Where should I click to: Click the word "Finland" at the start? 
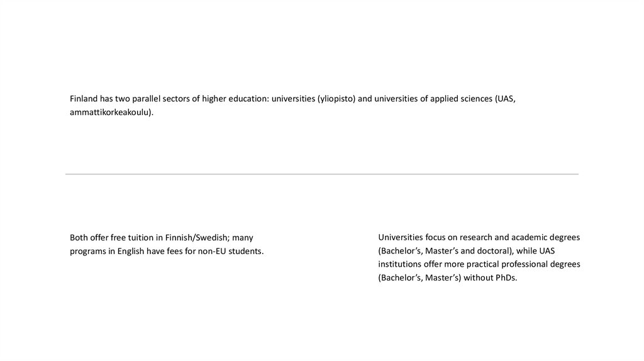pos(84,99)
